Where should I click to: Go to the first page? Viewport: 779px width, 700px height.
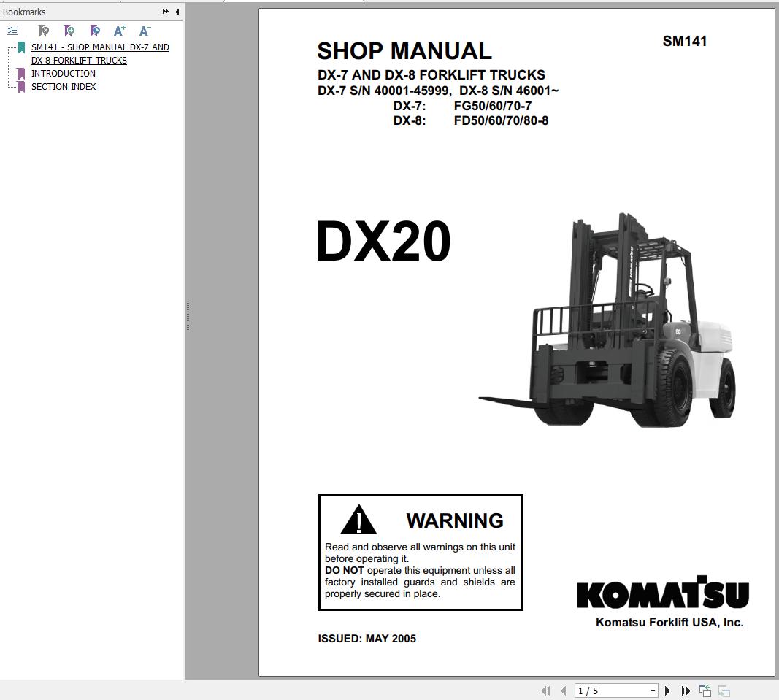545,691
